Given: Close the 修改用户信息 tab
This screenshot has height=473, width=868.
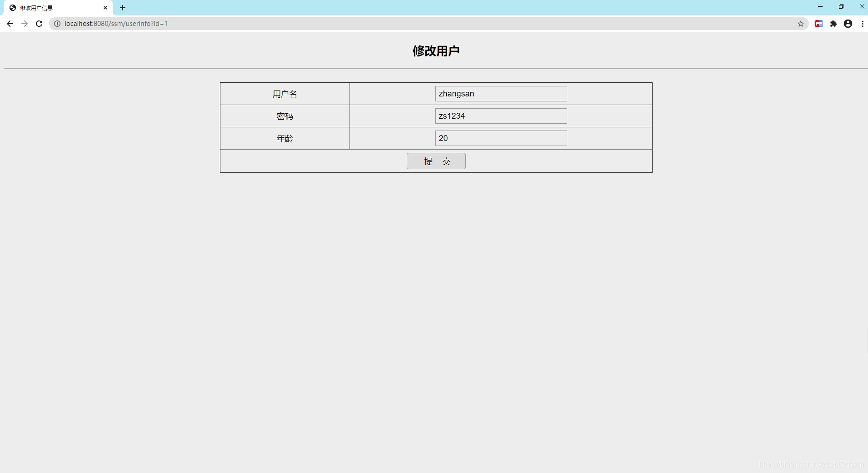Looking at the screenshot, I should pos(105,8).
